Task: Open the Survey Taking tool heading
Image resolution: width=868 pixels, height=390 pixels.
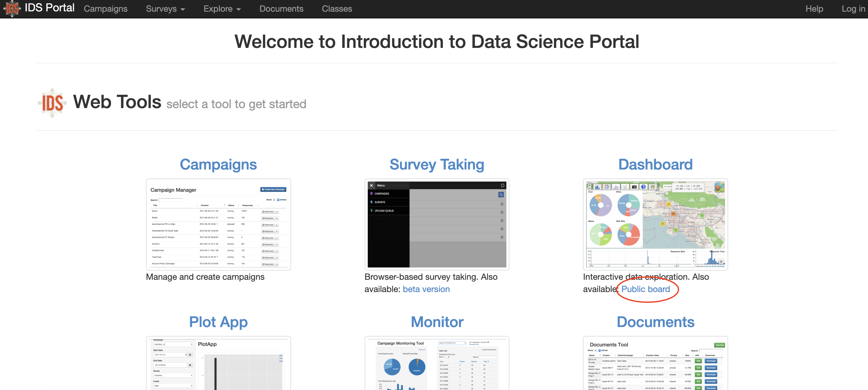Action: point(437,165)
